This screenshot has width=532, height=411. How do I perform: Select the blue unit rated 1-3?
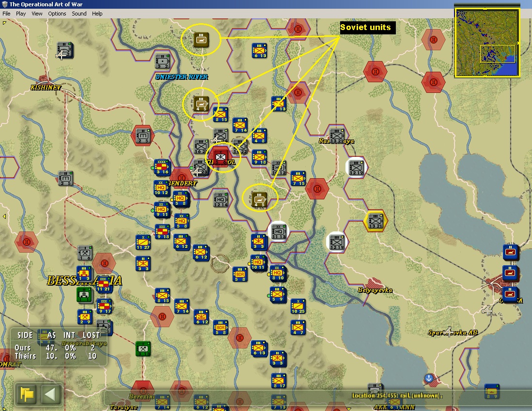tap(84, 274)
